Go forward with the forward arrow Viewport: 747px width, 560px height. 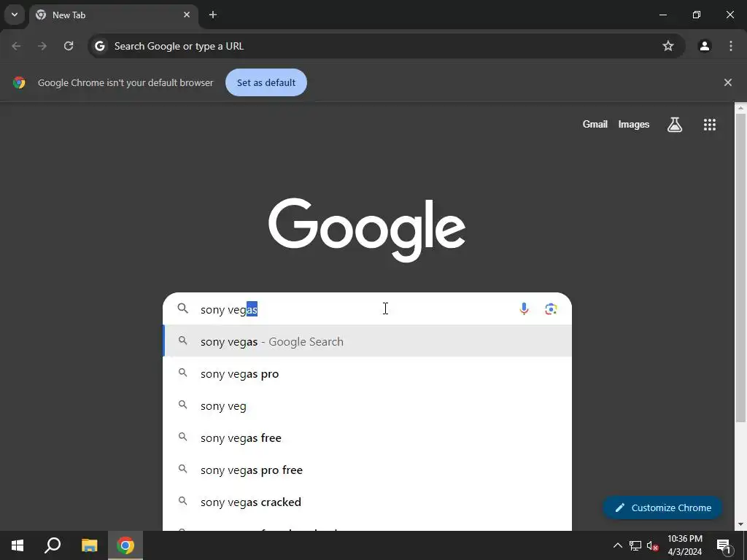click(x=42, y=46)
